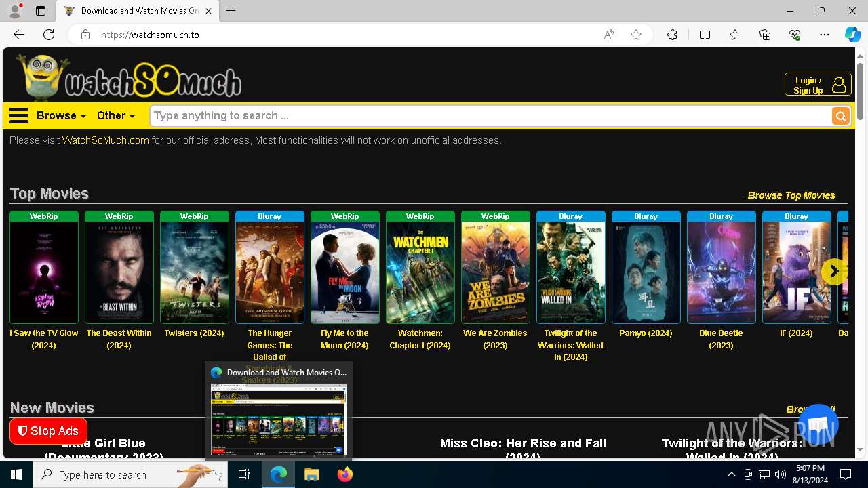Open browser Extensions
The width and height of the screenshot is (868, 488).
[x=672, y=35]
